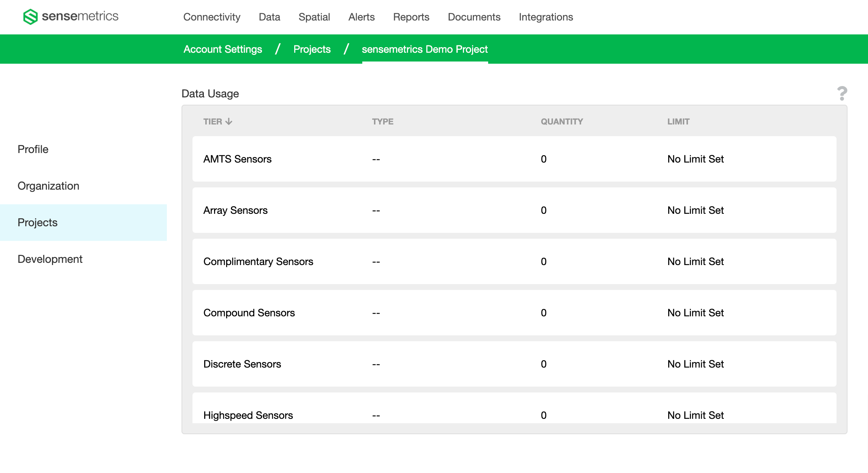This screenshot has width=868, height=473.
Task: Click type dashes for AMTS Sensors
Action: pyautogui.click(x=376, y=159)
